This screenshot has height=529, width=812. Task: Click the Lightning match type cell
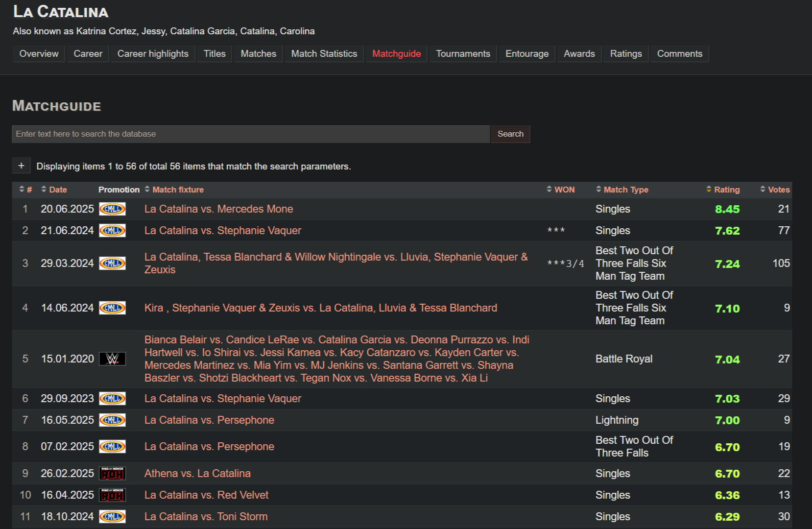(617, 420)
